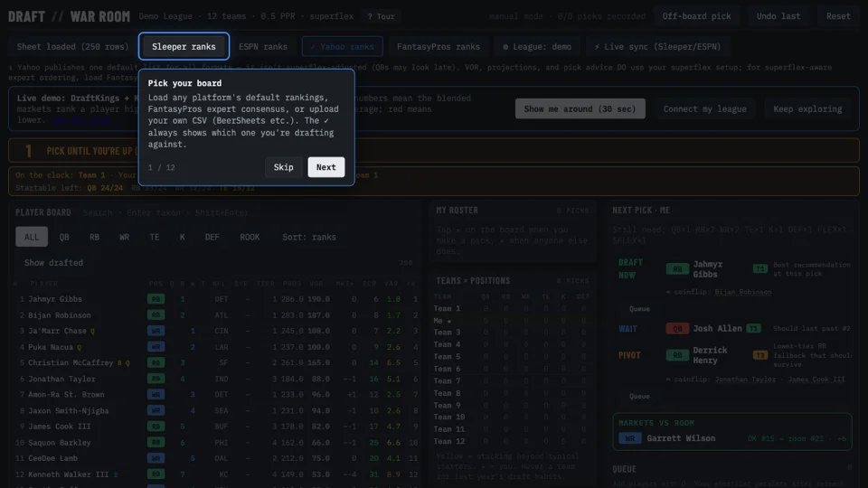Click Josh Allen in the Wait recommendation
The height and width of the screenshot is (488, 868).
click(717, 328)
